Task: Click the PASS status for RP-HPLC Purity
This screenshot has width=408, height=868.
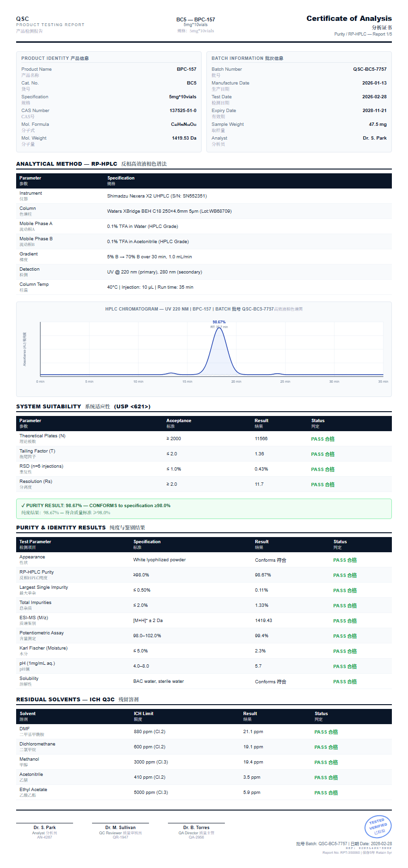Action: [345, 576]
